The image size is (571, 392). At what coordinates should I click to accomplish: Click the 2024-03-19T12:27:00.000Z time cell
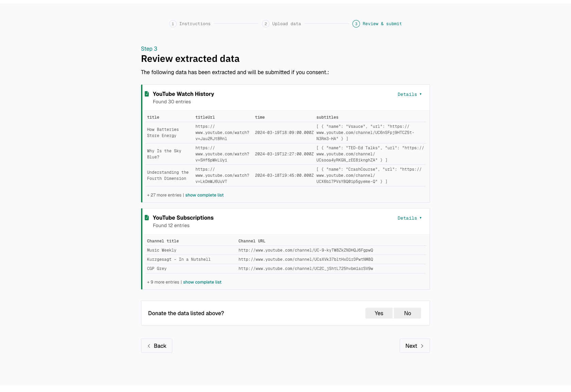click(284, 154)
